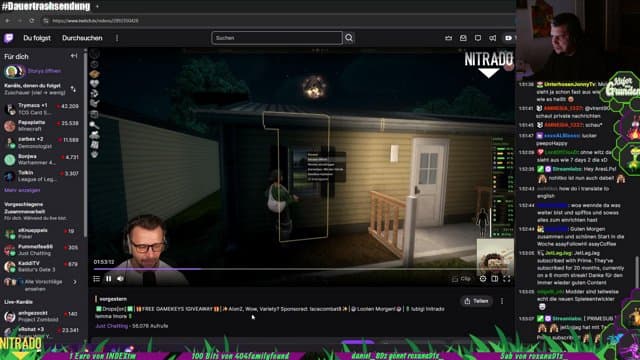Open the chapter list icon in player
This screenshot has width=640, height=360.
point(96,279)
